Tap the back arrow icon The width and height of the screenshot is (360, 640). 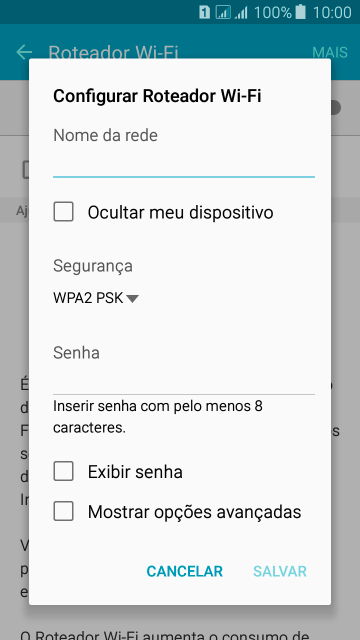(24, 52)
